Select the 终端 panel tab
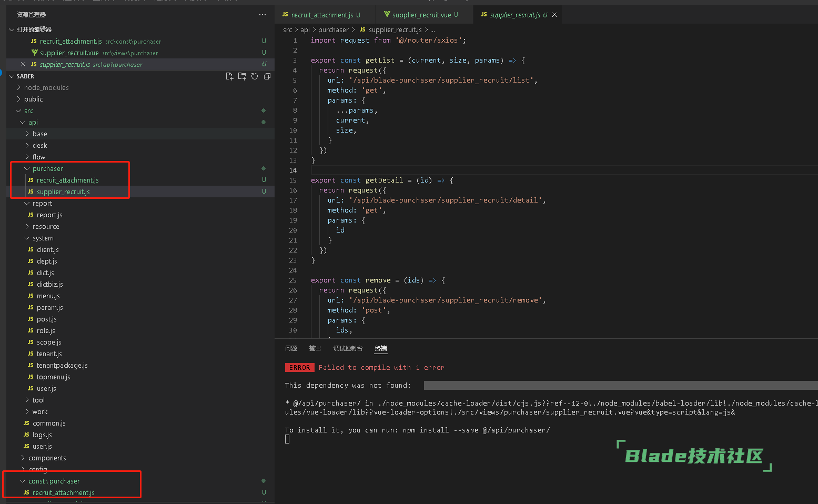 click(381, 348)
